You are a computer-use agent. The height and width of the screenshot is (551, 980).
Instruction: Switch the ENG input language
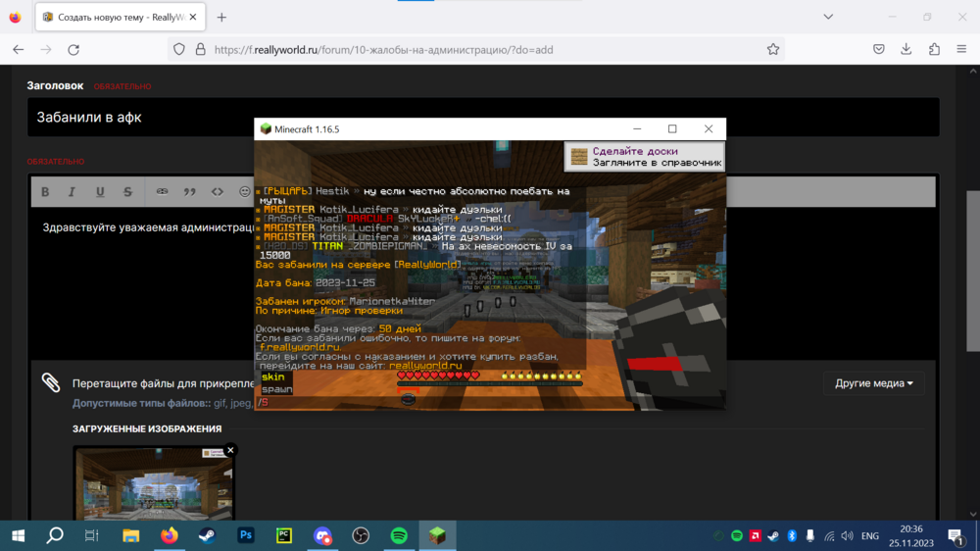point(870,536)
